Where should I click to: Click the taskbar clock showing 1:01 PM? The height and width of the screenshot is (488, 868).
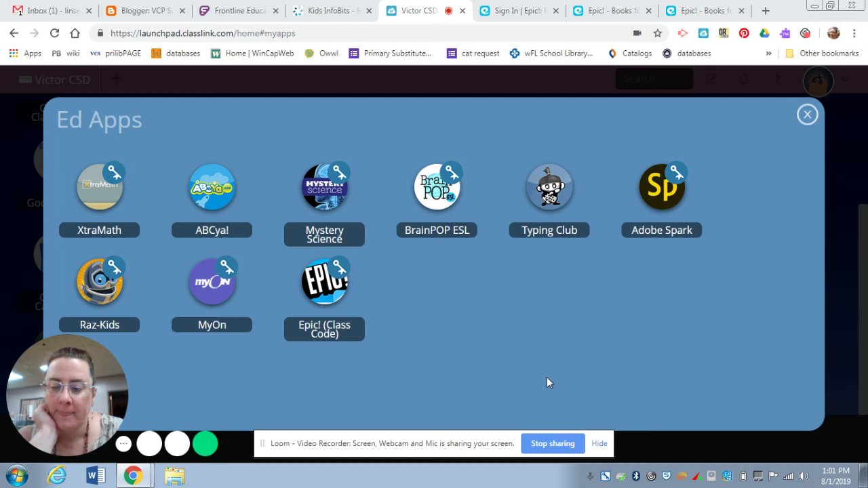pyautogui.click(x=835, y=476)
